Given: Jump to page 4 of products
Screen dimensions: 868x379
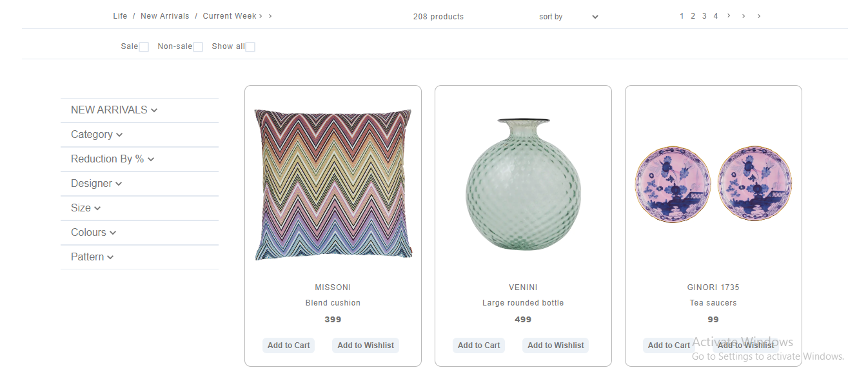Looking at the screenshot, I should (715, 15).
